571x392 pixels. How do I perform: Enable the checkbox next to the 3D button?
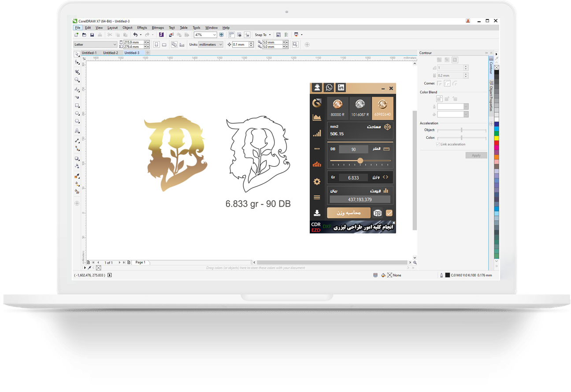(389, 213)
